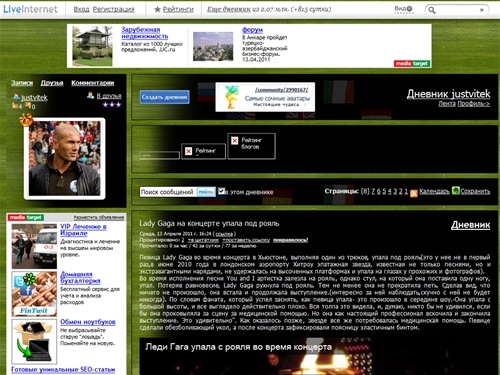
Task: Click the ambulance ad thumbnail
Action: coord(34,246)
